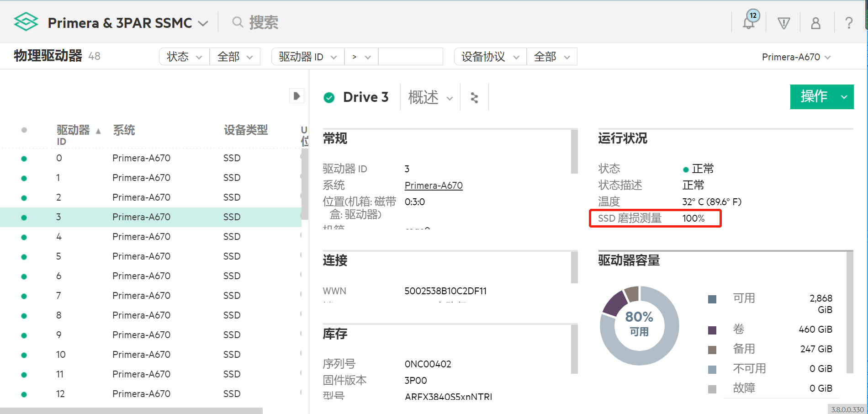Click the horizontal scrollbar under drive list
The height and width of the screenshot is (414, 868).
pyautogui.click(x=131, y=410)
